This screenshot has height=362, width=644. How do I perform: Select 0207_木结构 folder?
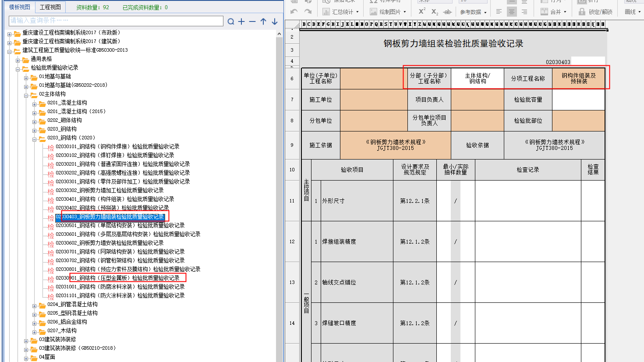[x=62, y=330]
